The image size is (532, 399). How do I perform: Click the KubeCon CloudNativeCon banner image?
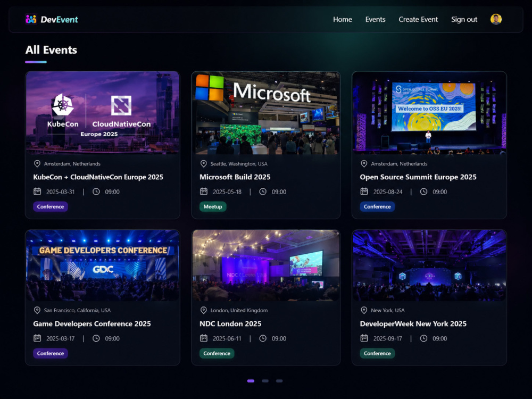(103, 113)
